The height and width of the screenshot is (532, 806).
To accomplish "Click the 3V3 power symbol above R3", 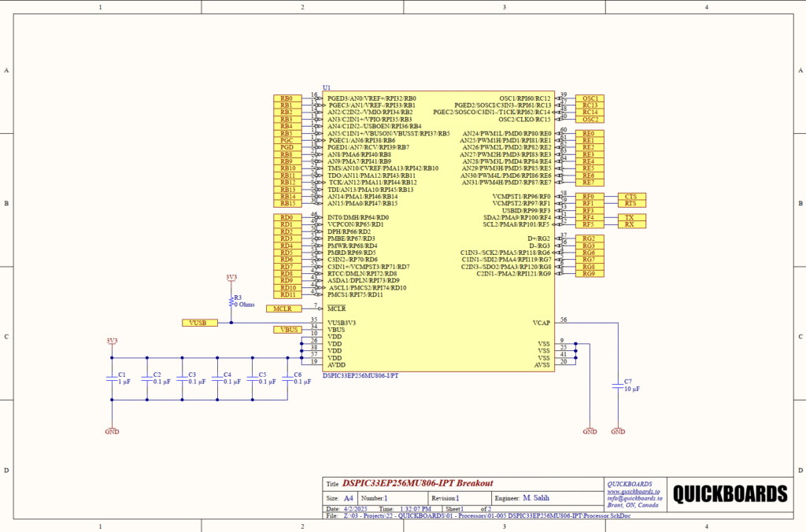I will point(231,278).
